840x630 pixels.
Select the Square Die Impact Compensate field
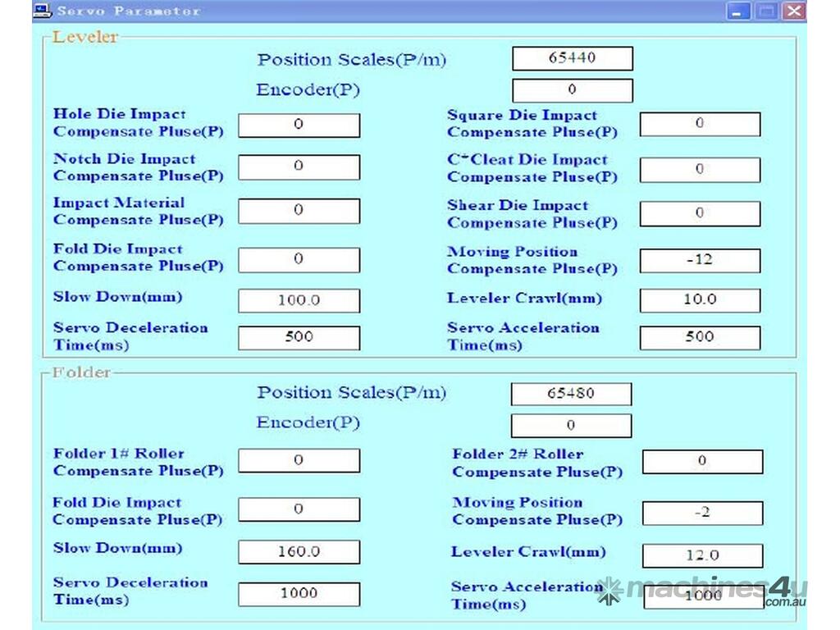pos(700,124)
